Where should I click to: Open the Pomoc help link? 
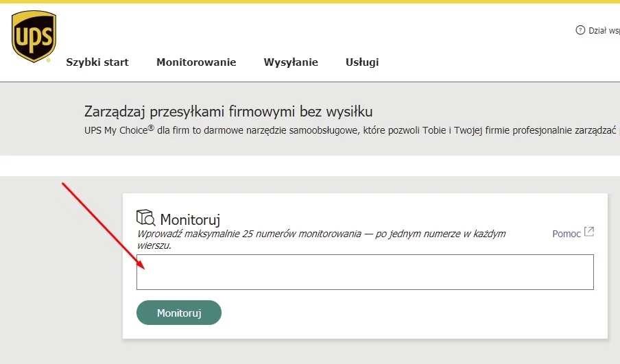(x=567, y=234)
